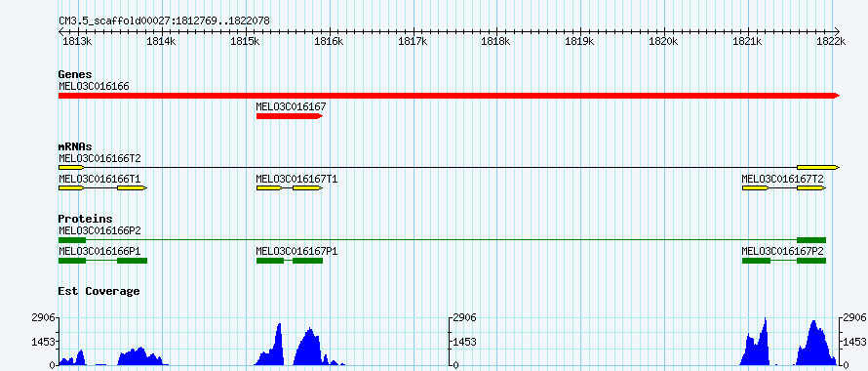Image resolution: width=868 pixels, height=371 pixels.
Task: Select the first yellow exon of MEL03C016167T2
Action: (x=756, y=188)
